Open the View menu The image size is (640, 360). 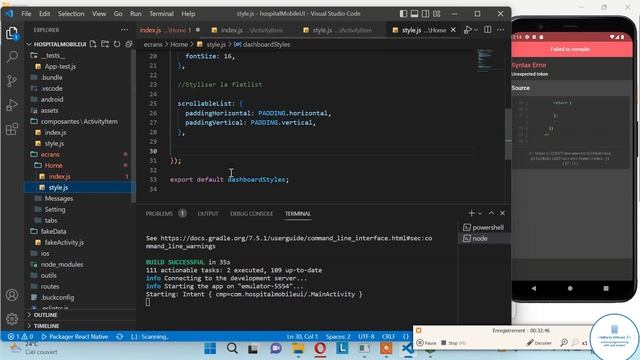click(99, 13)
